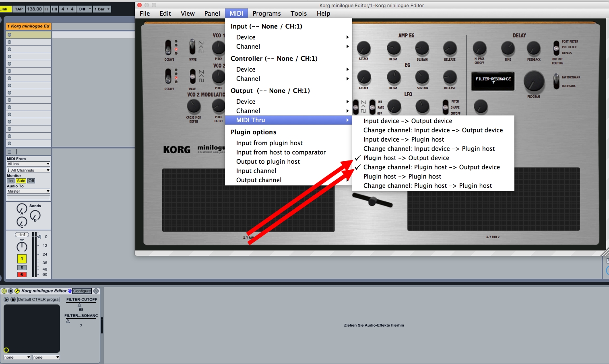Click the AMP EG Release knob
Screen dimensions: 609x364
tap(450, 48)
